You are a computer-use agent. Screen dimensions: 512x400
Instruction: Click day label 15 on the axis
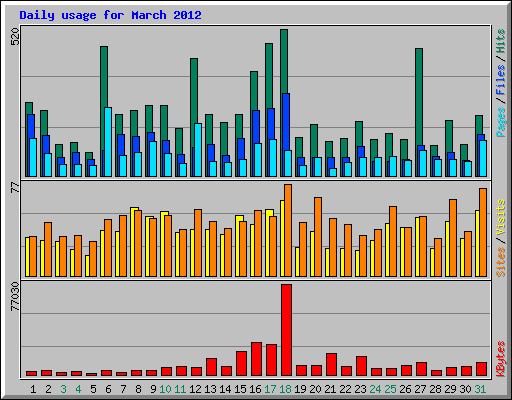[240, 389]
